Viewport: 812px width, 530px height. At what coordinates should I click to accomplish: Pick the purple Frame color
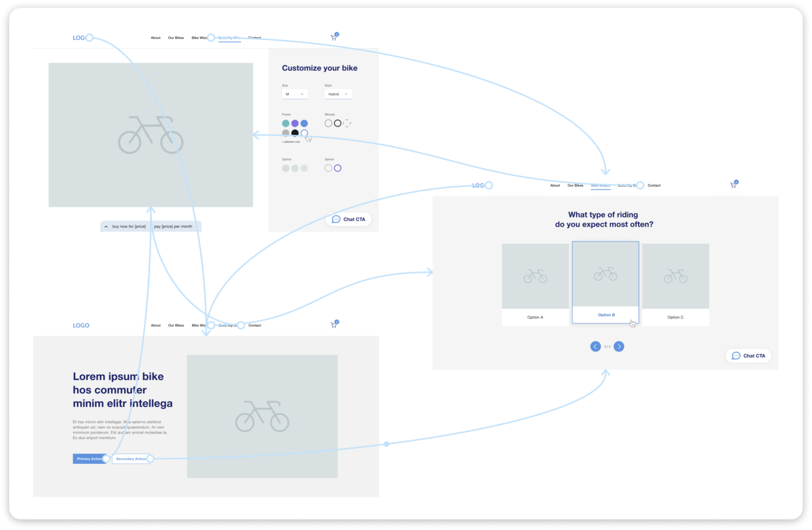(295, 123)
